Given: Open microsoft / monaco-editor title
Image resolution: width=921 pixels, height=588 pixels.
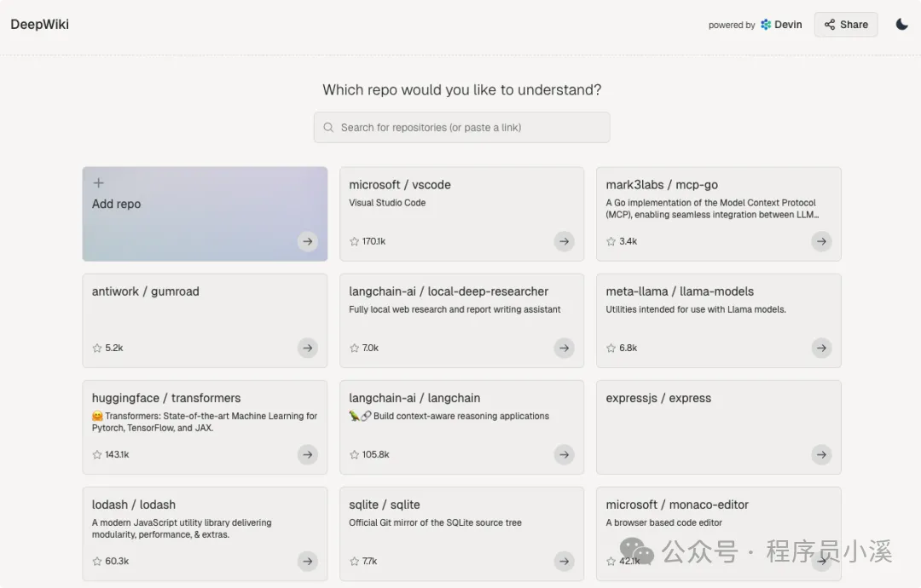Looking at the screenshot, I should point(677,504).
